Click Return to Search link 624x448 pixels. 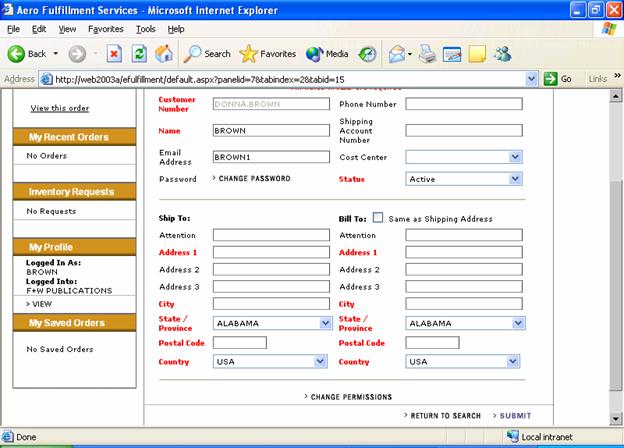[444, 415]
